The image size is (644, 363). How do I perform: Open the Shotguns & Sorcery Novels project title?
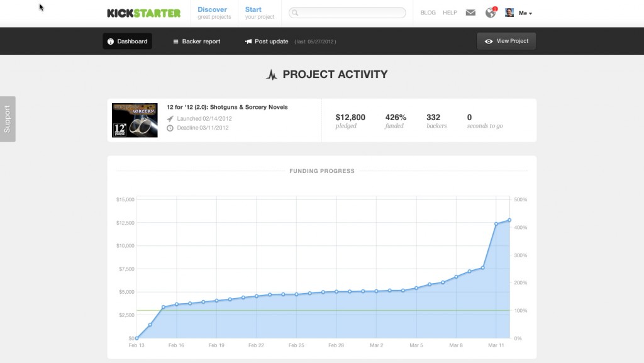point(227,107)
